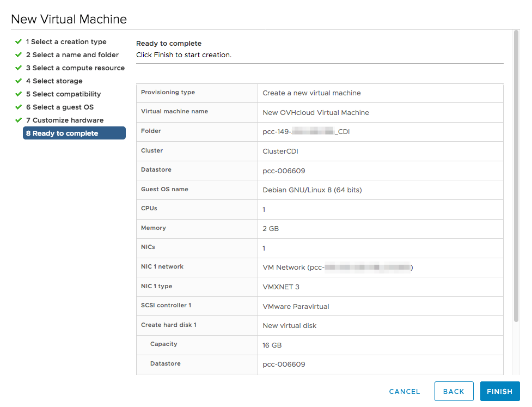Jump to step 3 Select a compute resource
The height and width of the screenshot is (407, 532).
75,68
